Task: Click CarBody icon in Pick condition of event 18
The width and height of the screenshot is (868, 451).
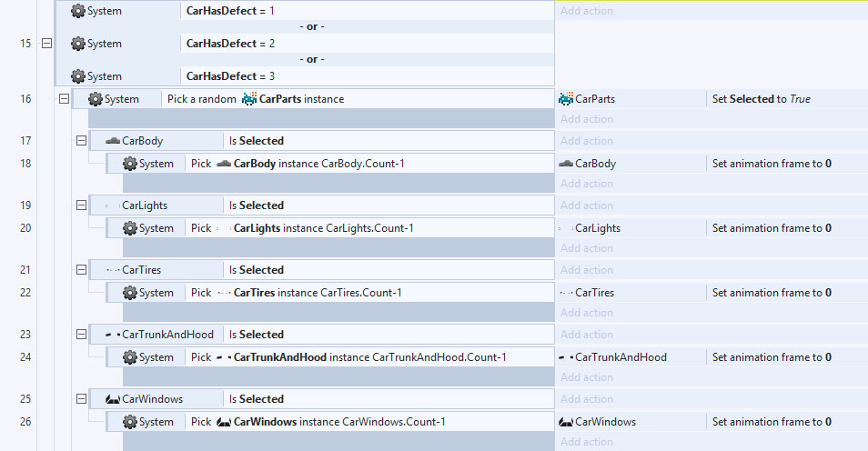Action: click(224, 164)
